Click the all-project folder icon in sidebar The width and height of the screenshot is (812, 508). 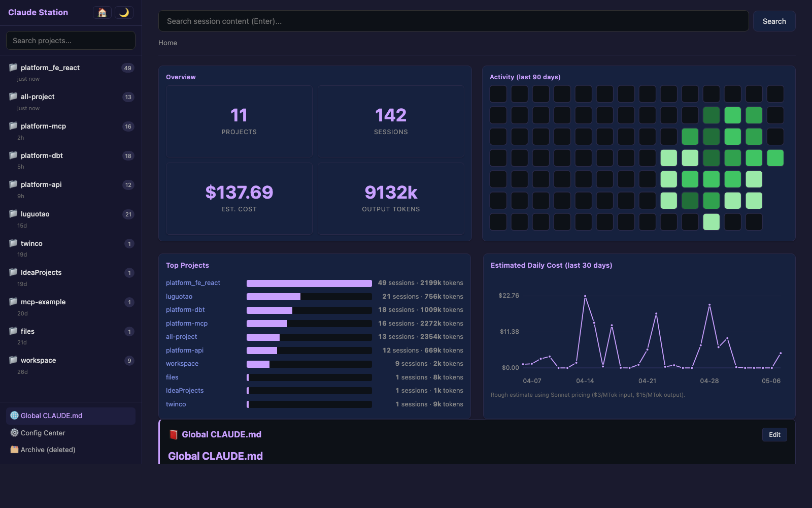(13, 96)
